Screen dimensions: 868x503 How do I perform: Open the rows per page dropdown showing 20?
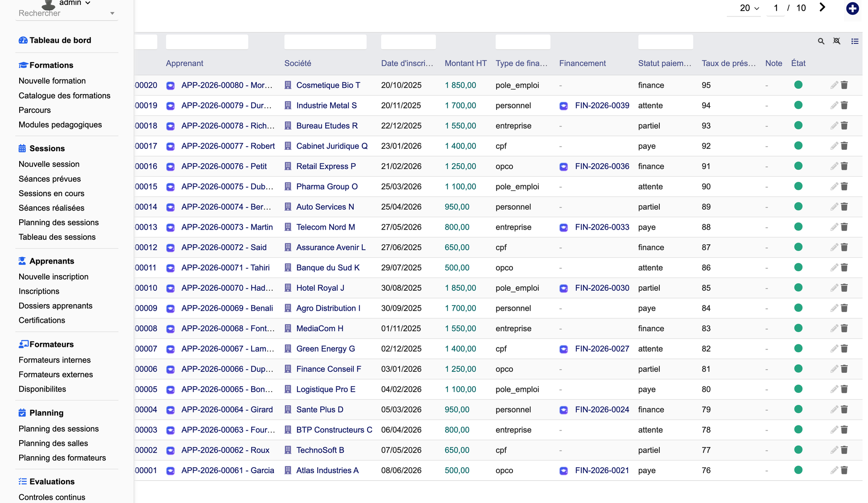[x=744, y=8]
